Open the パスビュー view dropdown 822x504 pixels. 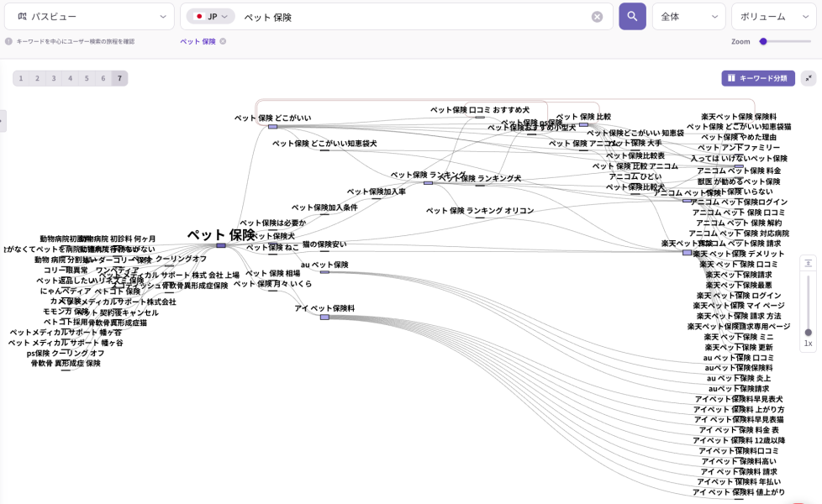(90, 17)
